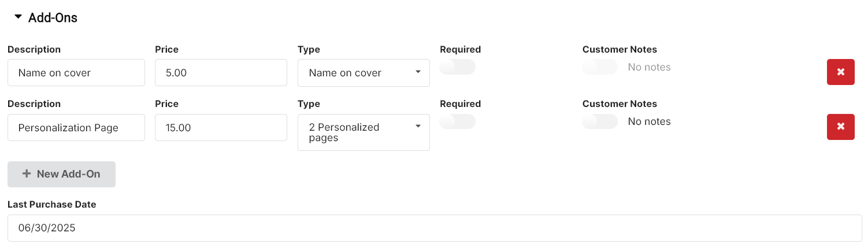Image resolution: width=868 pixels, height=251 pixels.
Task: Select the Personalization Page description field
Action: [x=76, y=127]
